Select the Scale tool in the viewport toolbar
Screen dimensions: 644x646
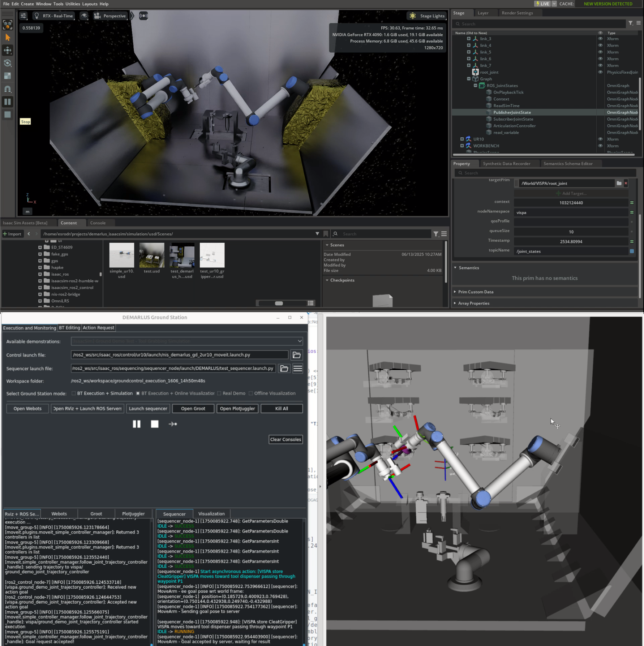(x=8, y=76)
